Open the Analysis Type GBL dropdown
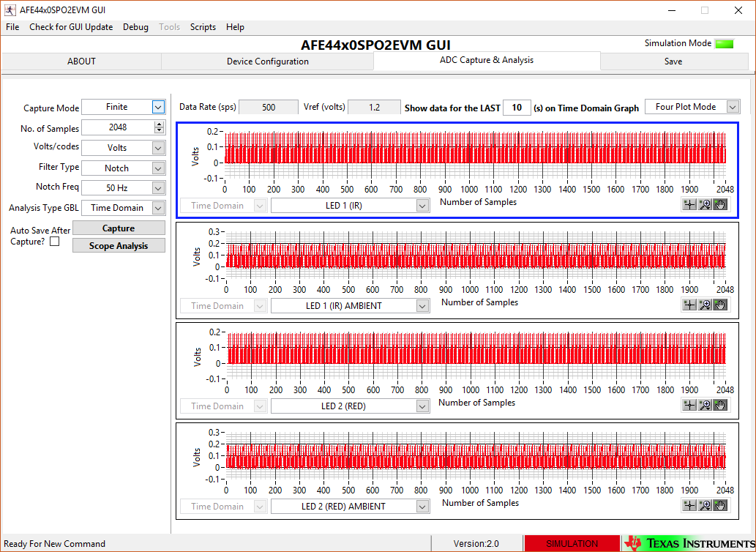Screen dimensions: 756x552 [x=158, y=208]
